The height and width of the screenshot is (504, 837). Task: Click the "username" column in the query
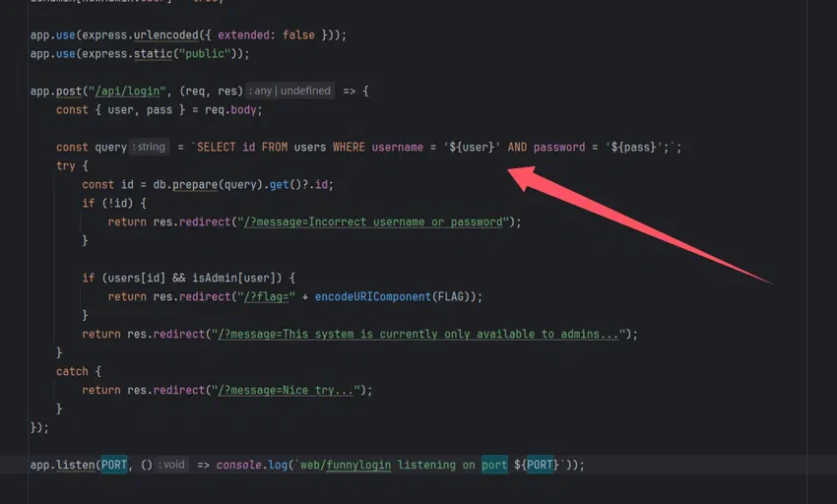click(x=397, y=148)
